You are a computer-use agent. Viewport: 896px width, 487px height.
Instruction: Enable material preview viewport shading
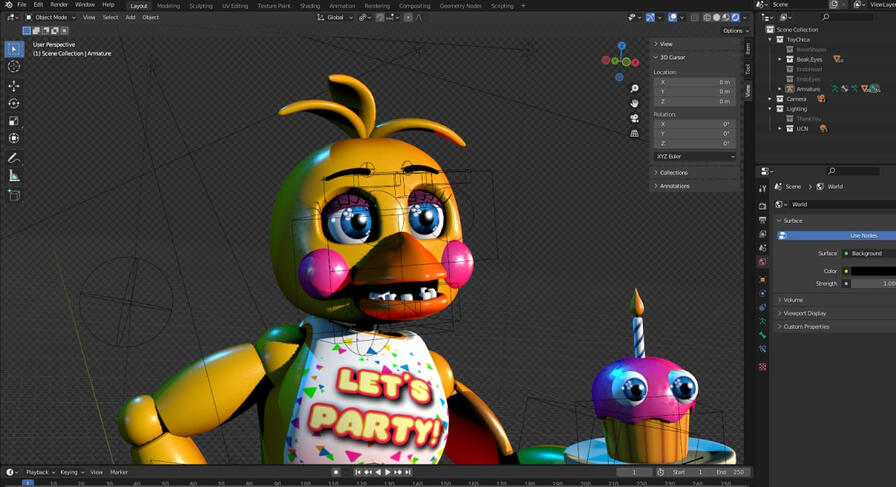pyautogui.click(x=726, y=17)
